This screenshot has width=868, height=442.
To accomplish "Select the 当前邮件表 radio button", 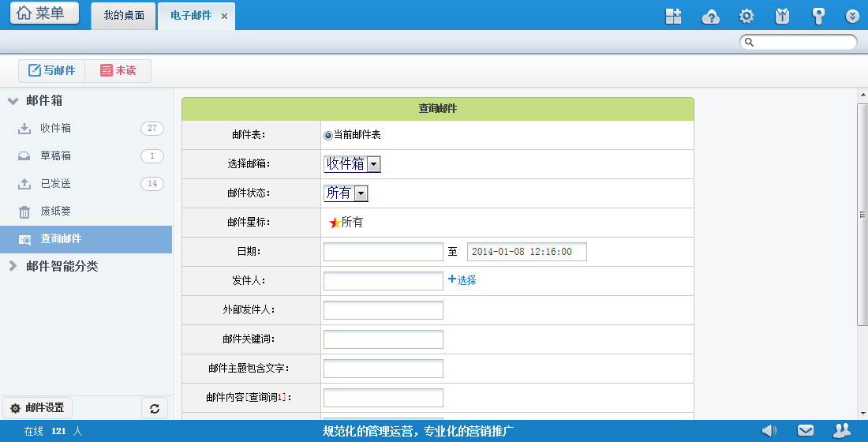I will pyautogui.click(x=328, y=135).
